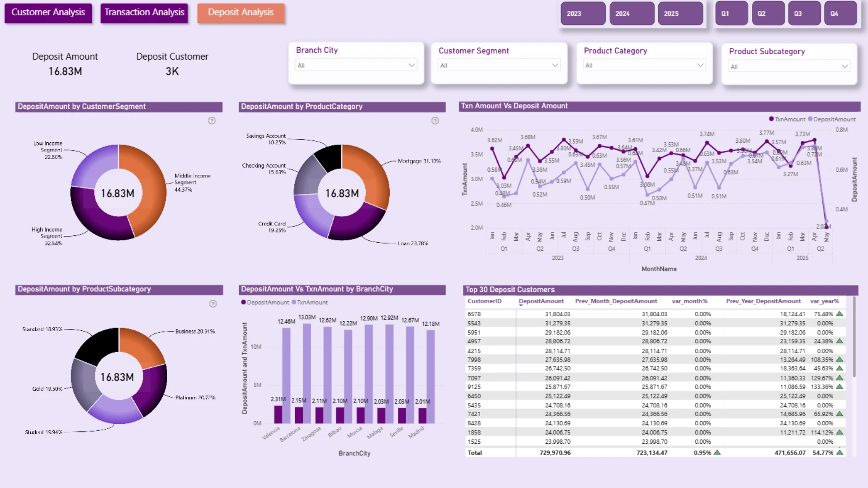Expand the Branch City dropdown
Viewport: 868px width, 488px height.
coord(356,66)
